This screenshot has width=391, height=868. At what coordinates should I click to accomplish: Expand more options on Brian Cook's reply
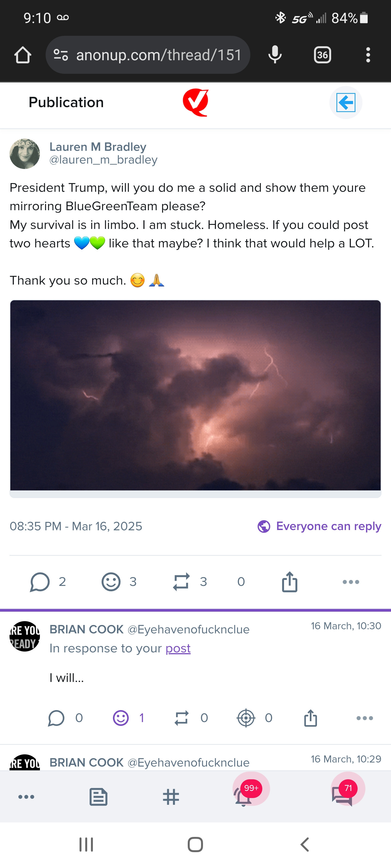(x=364, y=718)
